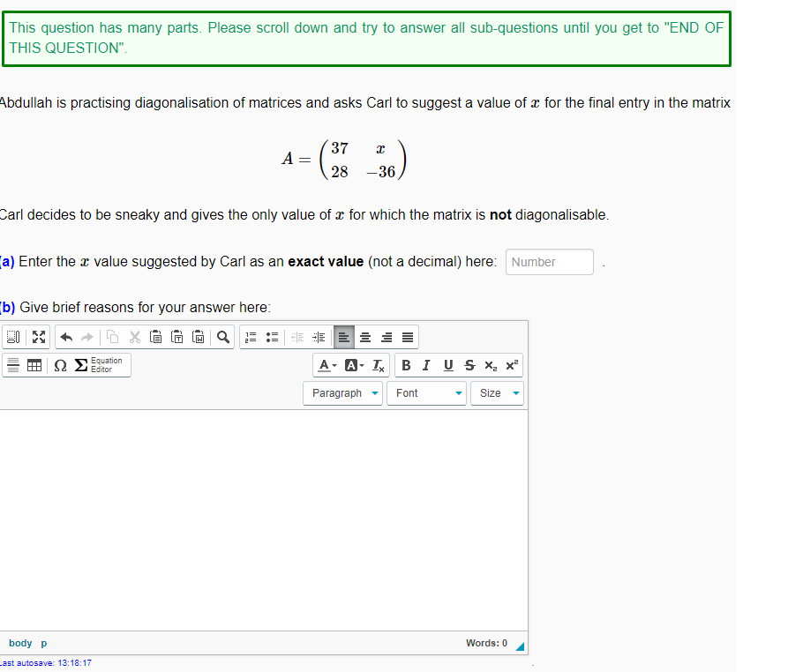Click the Find magnifying glass icon
Viewport: 788px width, 672px height.
(223, 336)
